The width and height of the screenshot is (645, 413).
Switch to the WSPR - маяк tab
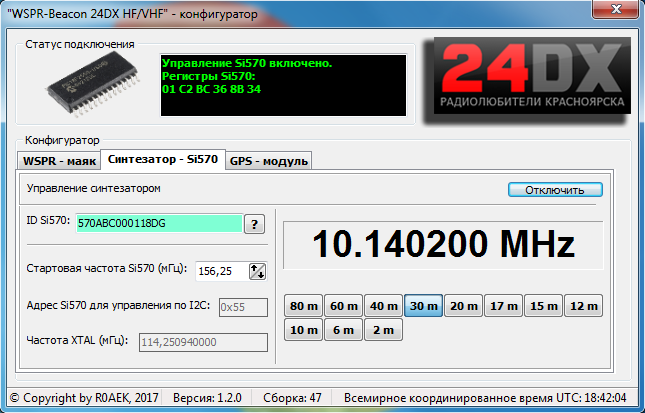pos(59,161)
